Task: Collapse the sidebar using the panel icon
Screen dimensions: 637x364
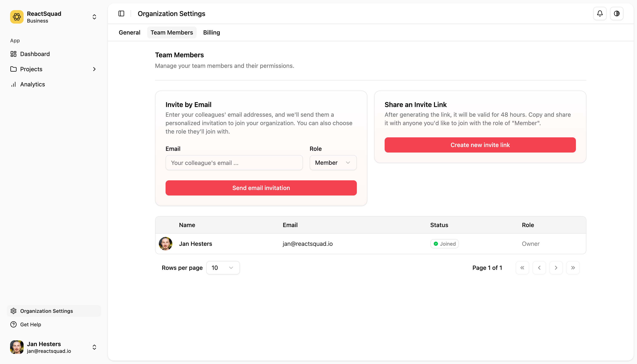Action: tap(121, 13)
